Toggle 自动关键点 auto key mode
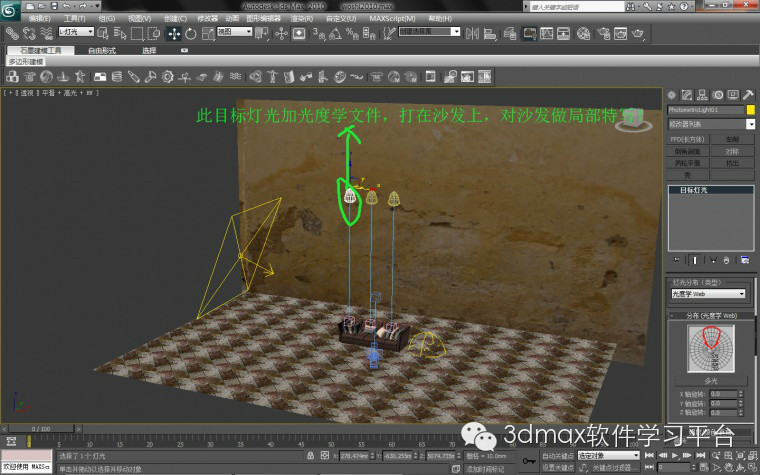 (558, 456)
